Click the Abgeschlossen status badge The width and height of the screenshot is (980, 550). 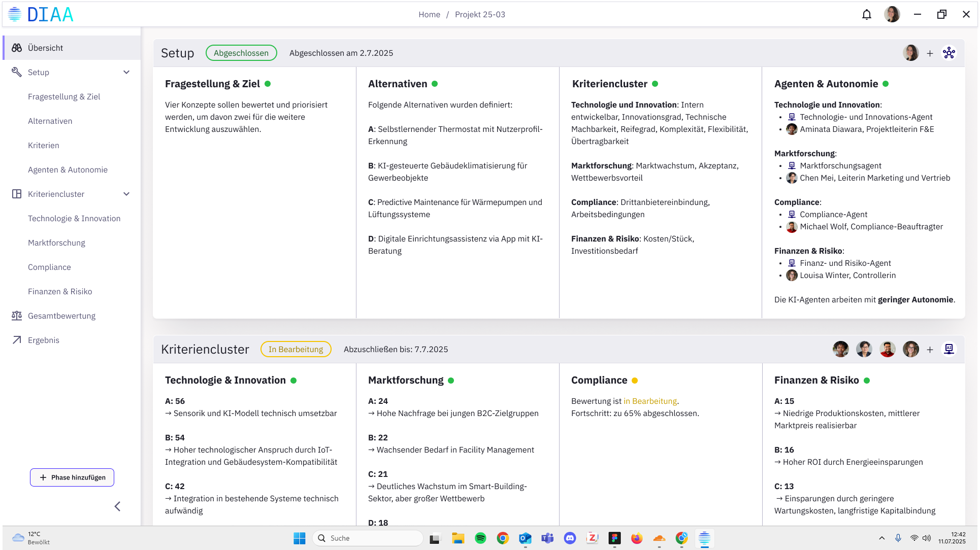point(241,53)
